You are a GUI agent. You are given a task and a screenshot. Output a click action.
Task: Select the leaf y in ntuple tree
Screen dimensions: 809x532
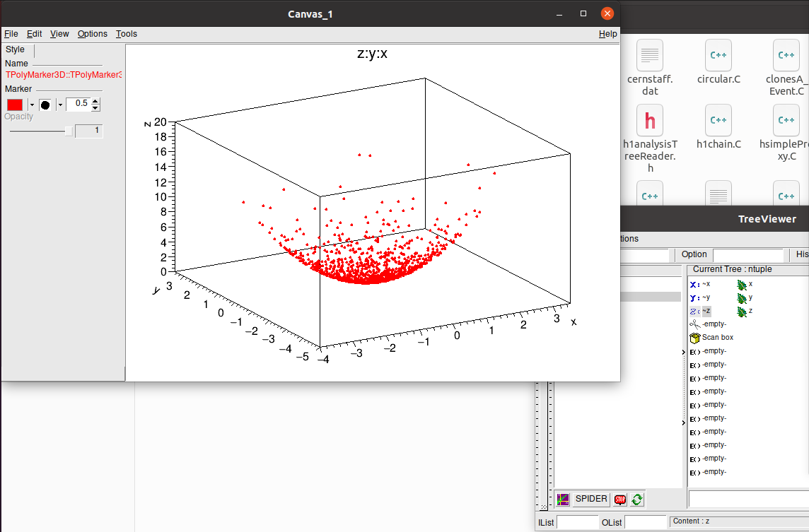coord(745,298)
